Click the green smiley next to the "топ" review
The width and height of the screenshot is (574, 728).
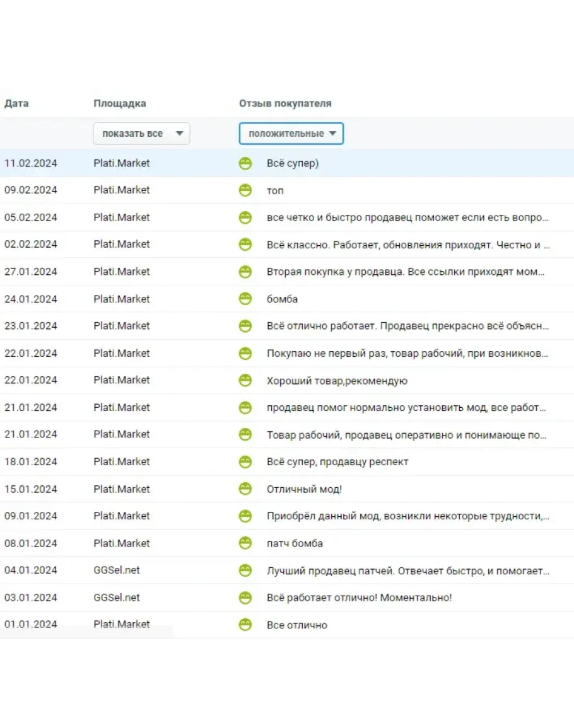[245, 190]
